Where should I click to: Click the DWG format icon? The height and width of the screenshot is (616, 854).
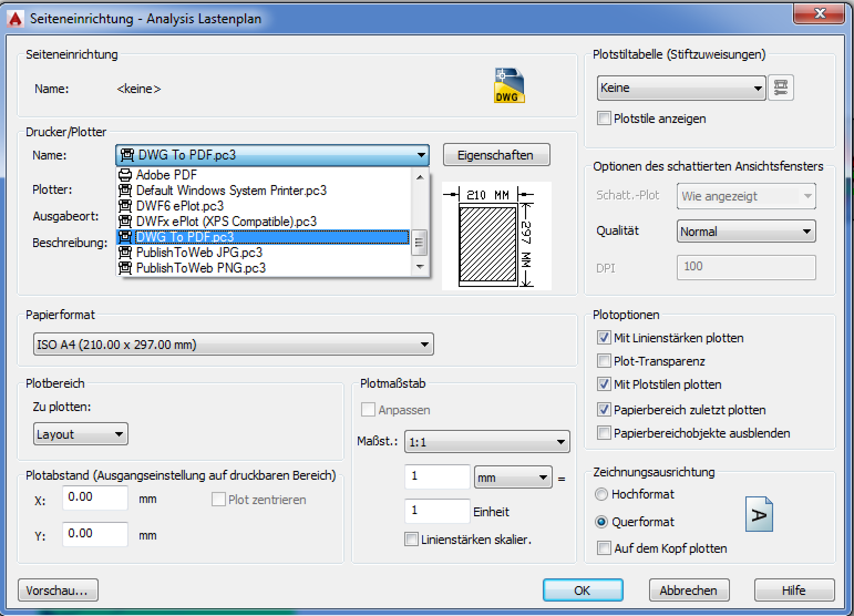pyautogui.click(x=508, y=85)
